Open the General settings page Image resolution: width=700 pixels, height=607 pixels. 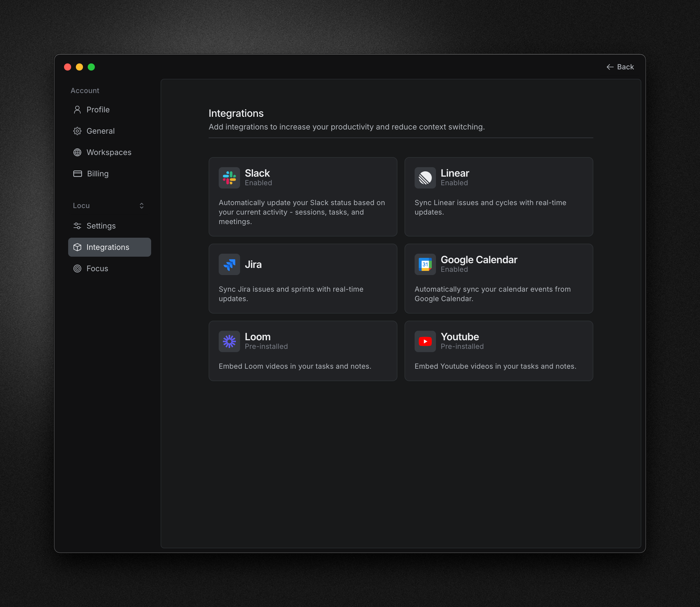(100, 131)
